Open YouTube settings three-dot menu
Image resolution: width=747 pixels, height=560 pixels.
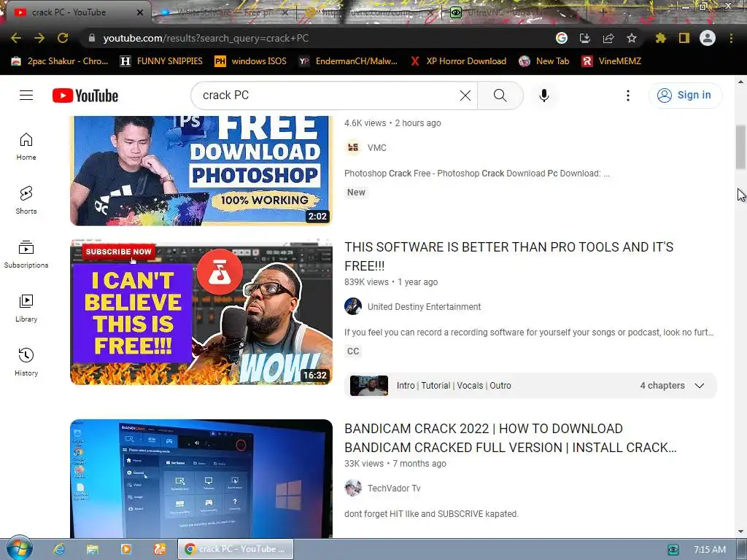click(x=628, y=96)
